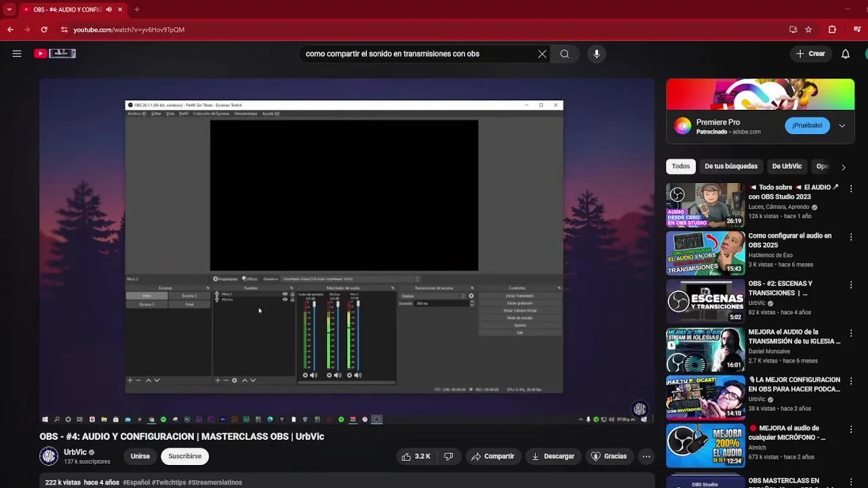This screenshot has height=488, width=868.
Task: Open options for MEJORA el audio MICRÓFONO video
Action: click(851, 430)
